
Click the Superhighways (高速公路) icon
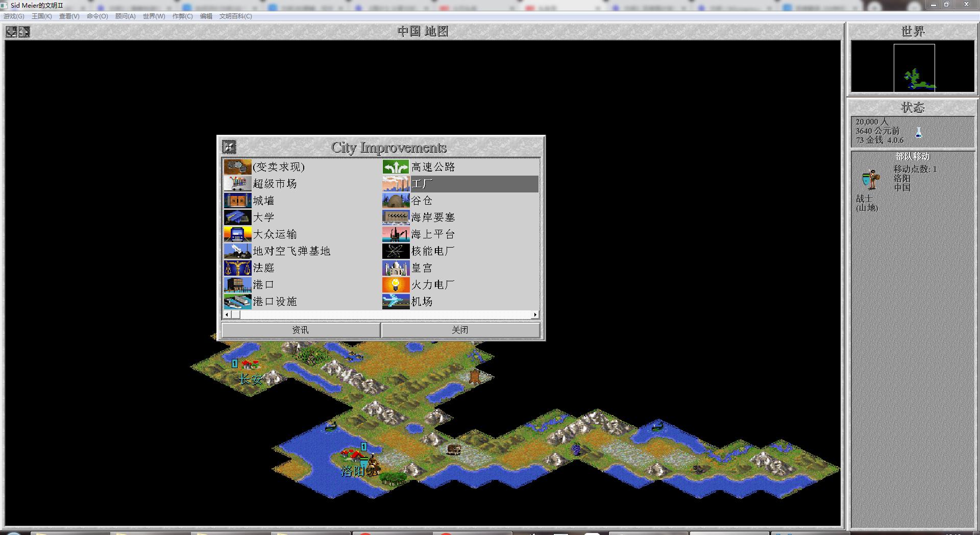(396, 167)
